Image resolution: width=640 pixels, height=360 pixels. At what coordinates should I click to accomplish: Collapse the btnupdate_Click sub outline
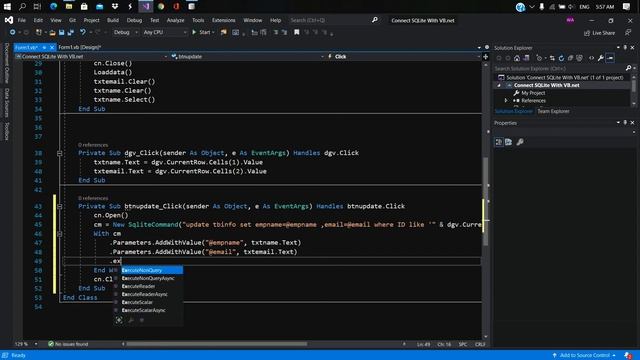click(60, 206)
